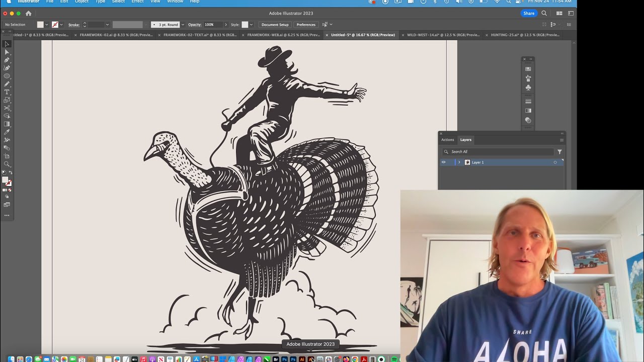644x362 pixels.
Task: Open Layers panel hamburger menu
Action: click(561, 140)
